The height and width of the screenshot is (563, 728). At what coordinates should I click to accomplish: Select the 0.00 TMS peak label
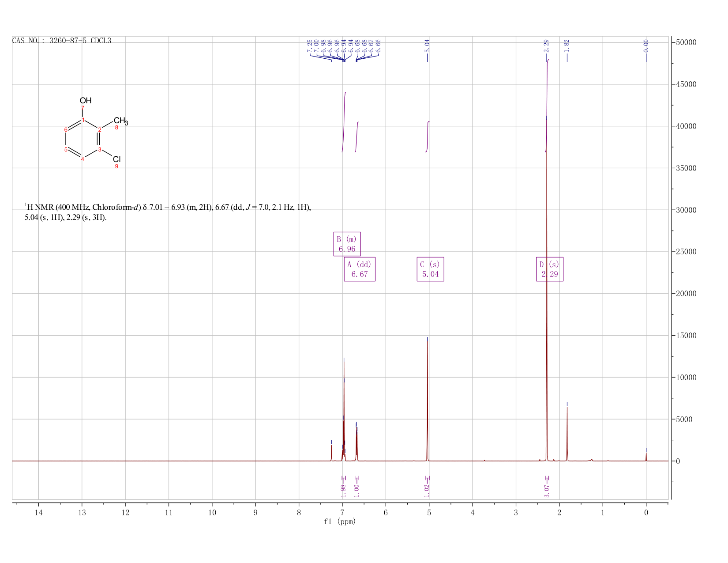[x=646, y=45]
